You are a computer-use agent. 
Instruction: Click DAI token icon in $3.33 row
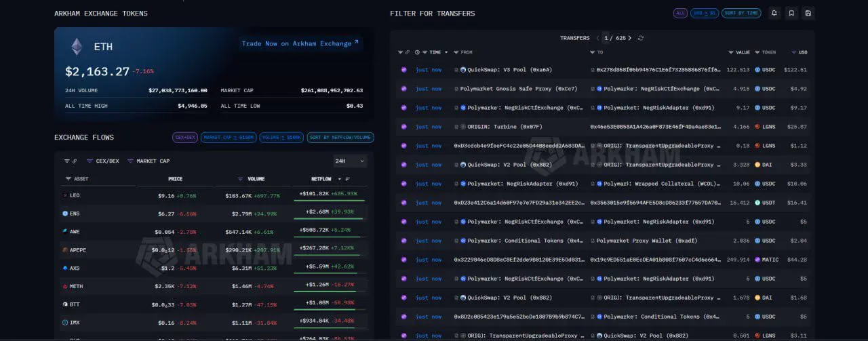(757, 165)
